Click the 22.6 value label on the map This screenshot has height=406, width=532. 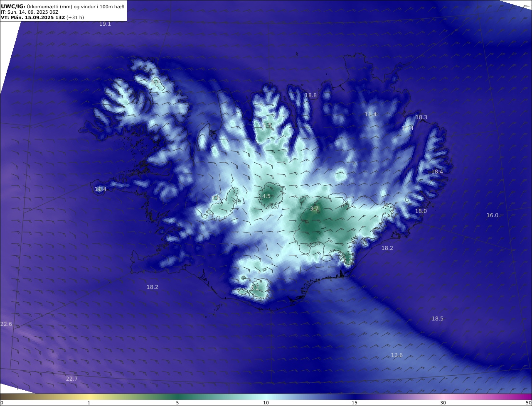click(6, 324)
